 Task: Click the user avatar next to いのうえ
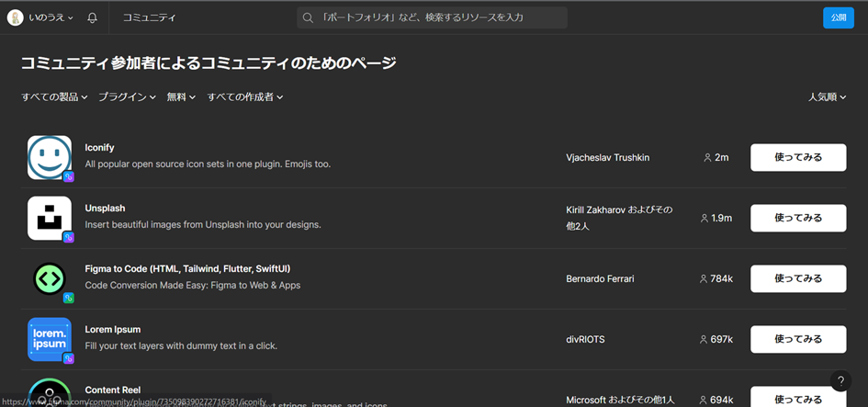pyautogui.click(x=15, y=17)
